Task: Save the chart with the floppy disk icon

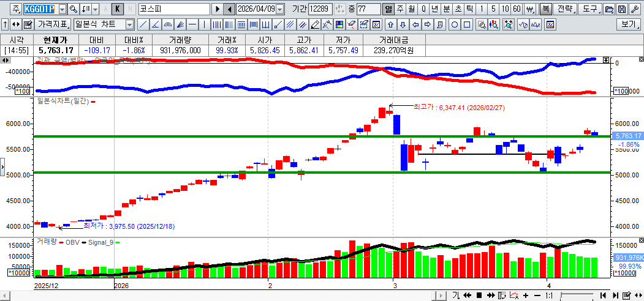Action: (621, 9)
